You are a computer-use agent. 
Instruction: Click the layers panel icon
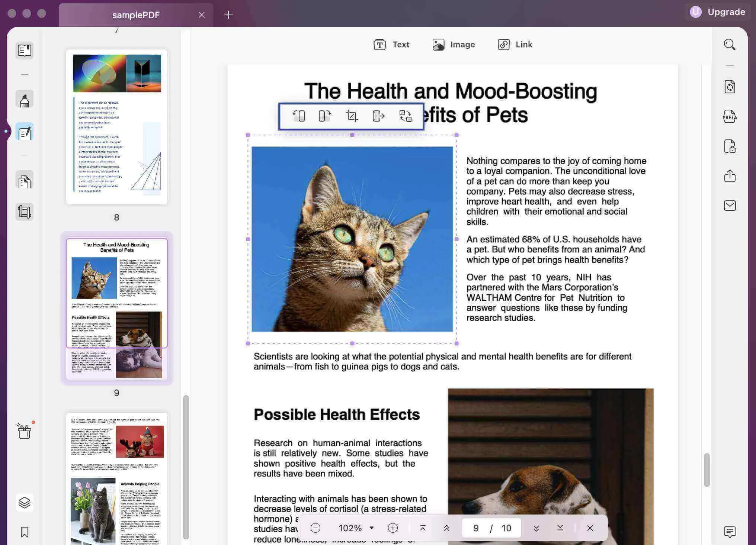(24, 502)
